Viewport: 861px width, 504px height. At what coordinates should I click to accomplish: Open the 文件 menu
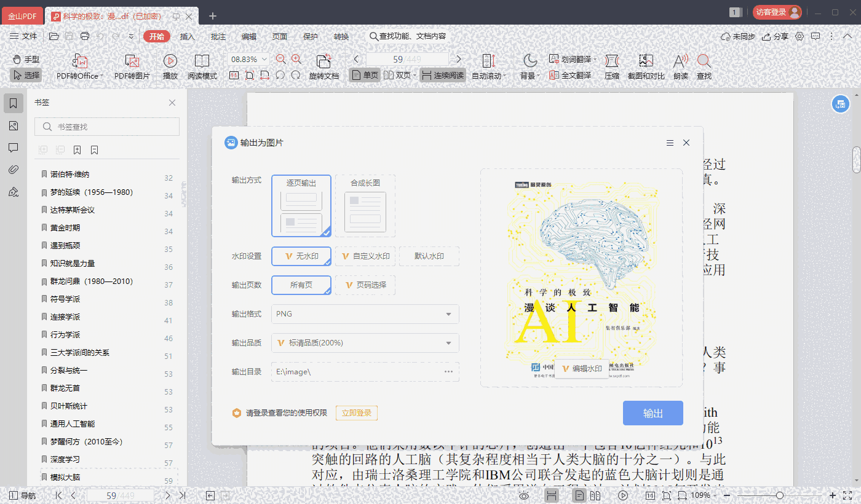(24, 36)
